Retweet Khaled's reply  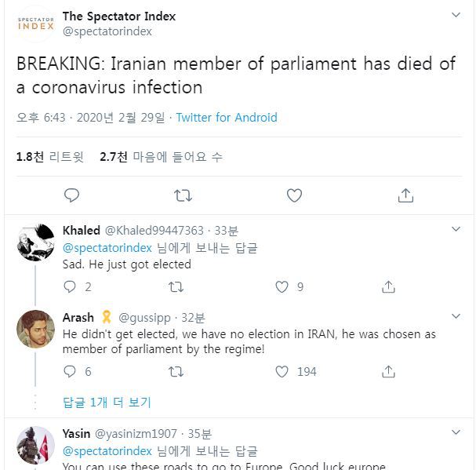pos(176,287)
